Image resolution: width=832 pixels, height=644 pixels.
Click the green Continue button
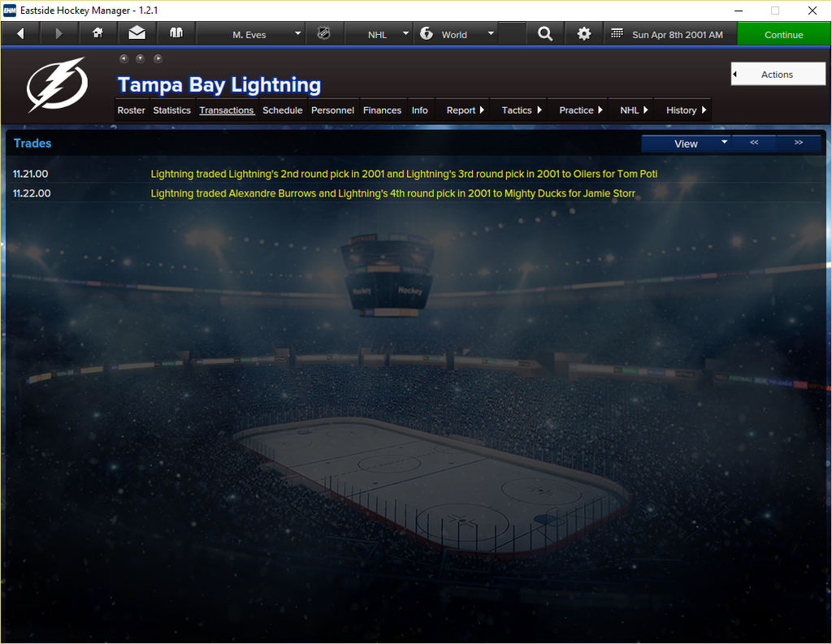[x=783, y=34]
